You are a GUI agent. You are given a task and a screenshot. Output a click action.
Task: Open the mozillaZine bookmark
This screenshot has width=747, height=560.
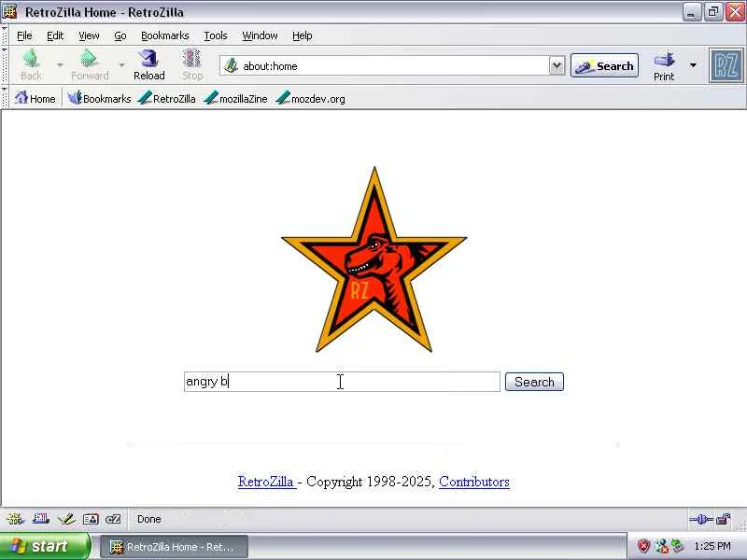click(x=235, y=99)
